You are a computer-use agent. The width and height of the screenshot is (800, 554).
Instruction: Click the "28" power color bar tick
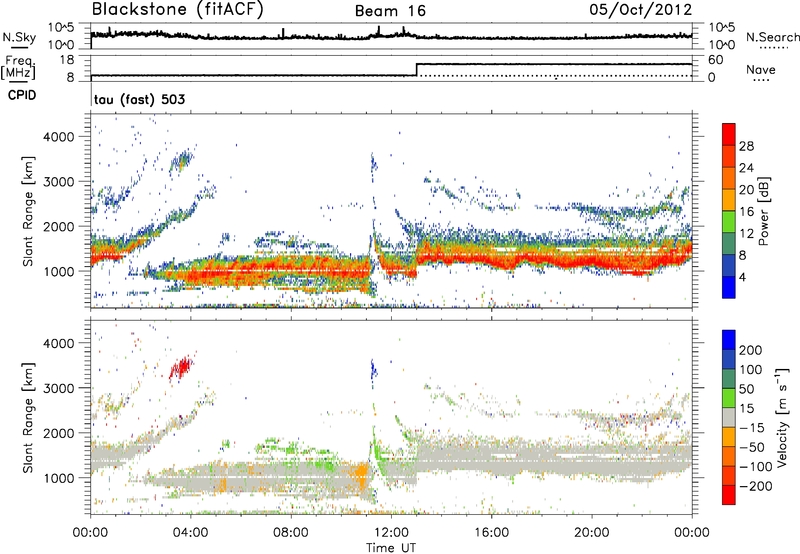tap(746, 146)
